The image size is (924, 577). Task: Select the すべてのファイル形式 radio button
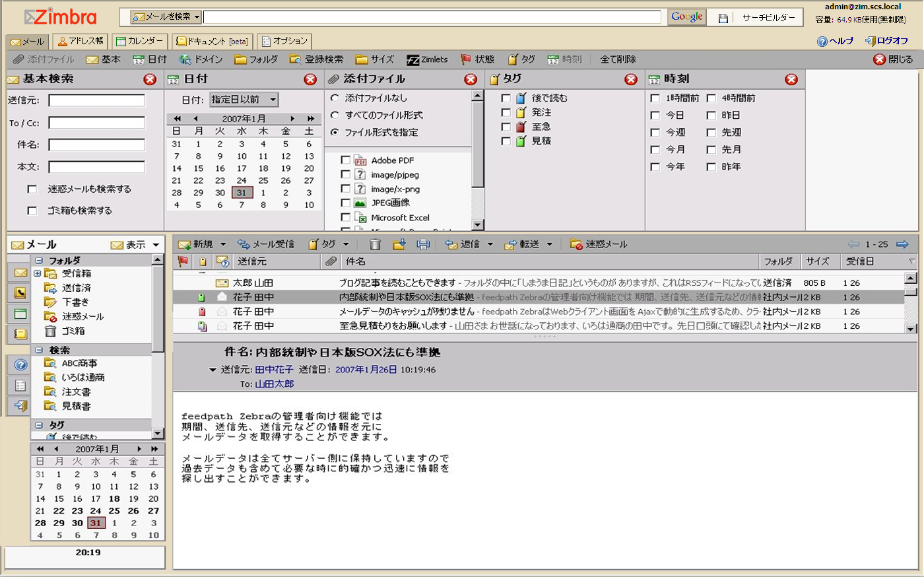coord(335,115)
